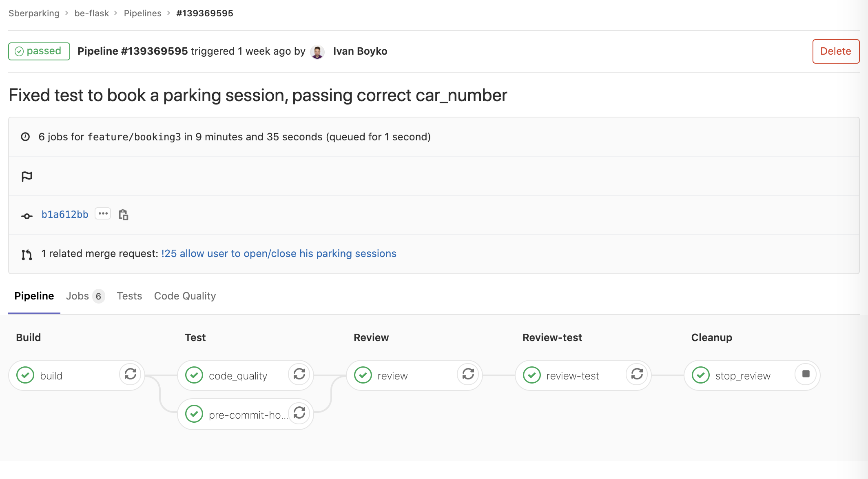Click the stop_review job's stop icon
Viewport: 868px width, 479px height.
pos(806,374)
